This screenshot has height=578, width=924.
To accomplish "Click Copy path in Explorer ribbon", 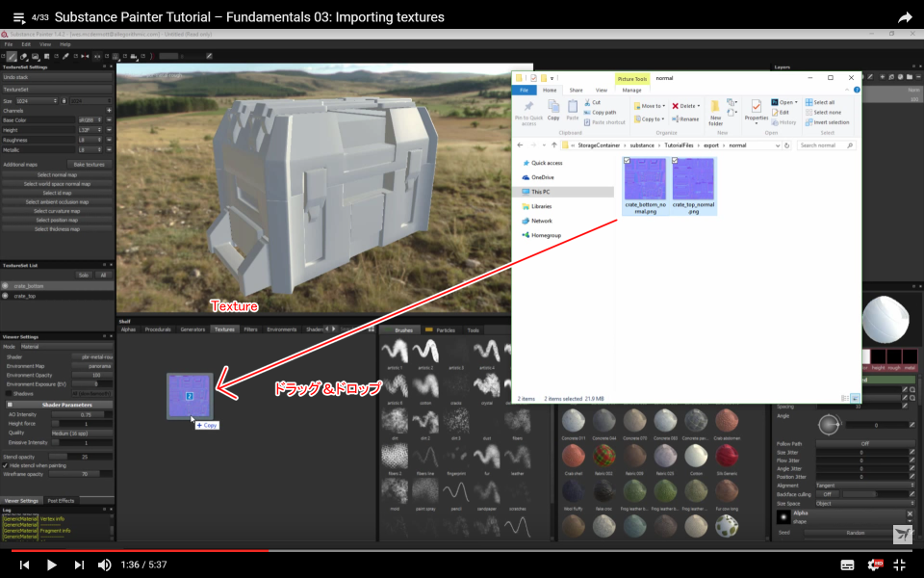I will (600, 112).
